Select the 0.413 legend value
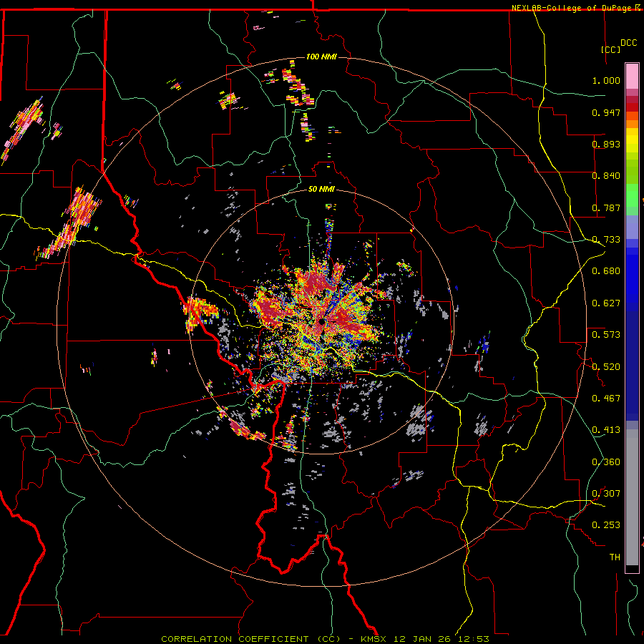The height and width of the screenshot is (644, 644). tap(606, 430)
